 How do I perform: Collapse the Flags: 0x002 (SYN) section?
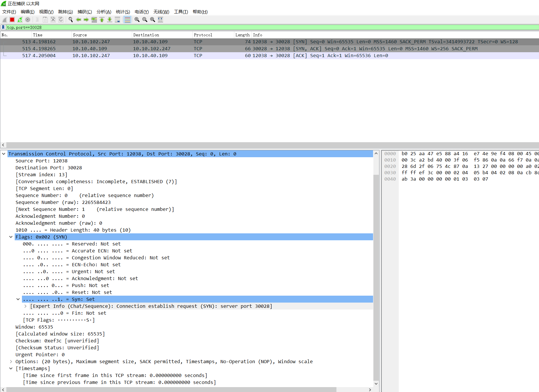click(11, 237)
